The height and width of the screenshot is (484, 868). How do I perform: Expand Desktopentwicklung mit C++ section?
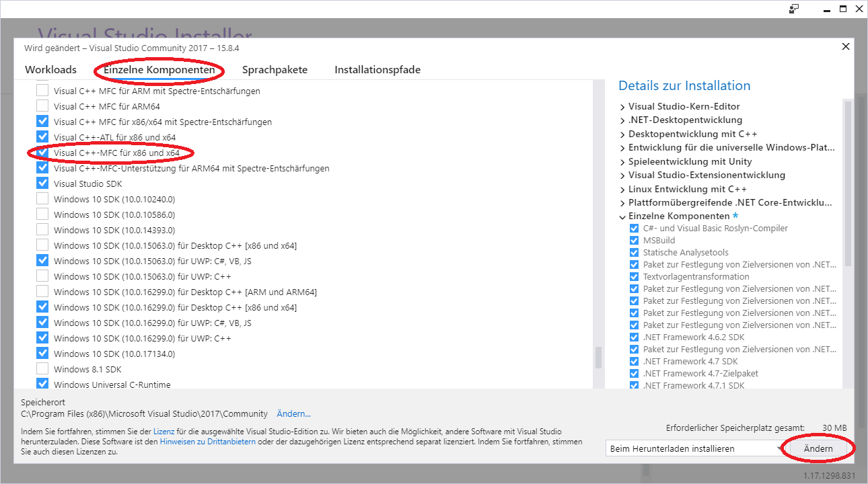(x=622, y=134)
